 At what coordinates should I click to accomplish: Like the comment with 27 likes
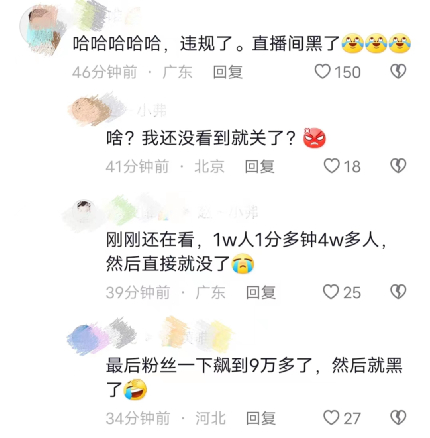tap(331, 417)
